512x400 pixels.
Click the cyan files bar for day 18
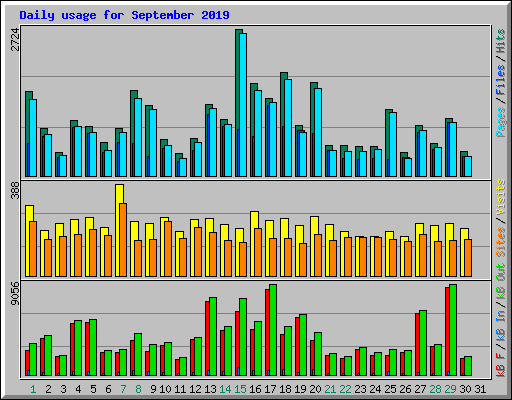[x=288, y=128]
